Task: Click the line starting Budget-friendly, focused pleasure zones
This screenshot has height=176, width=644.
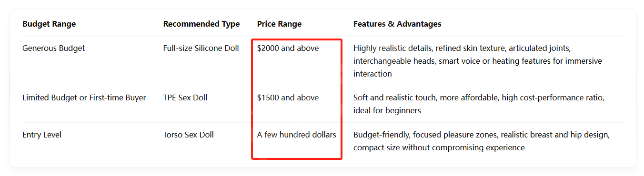Action: point(482,135)
